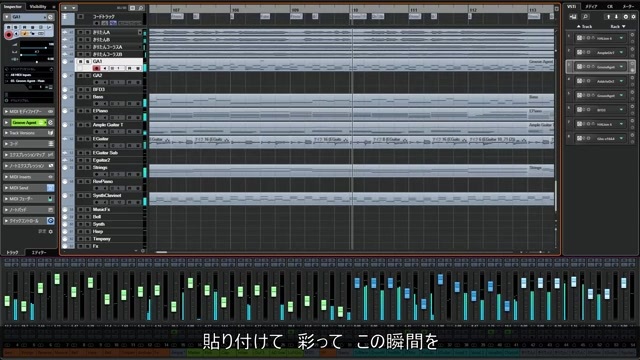Open the AmpleGtrT rack instrument dropdown
Viewport: 640px width, 360px height.
click(x=621, y=52)
